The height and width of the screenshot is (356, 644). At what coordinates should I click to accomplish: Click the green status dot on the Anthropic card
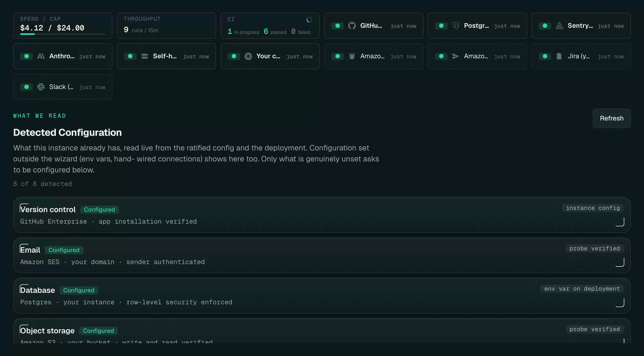click(x=27, y=56)
